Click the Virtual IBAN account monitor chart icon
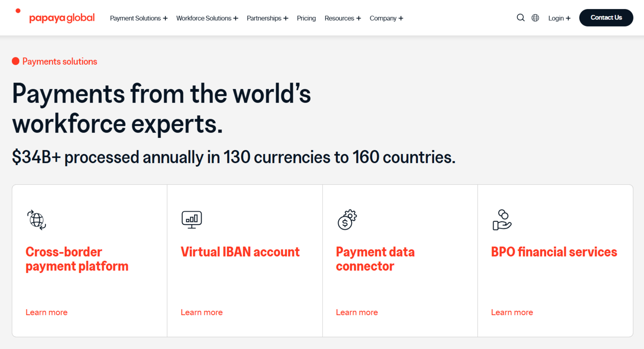 click(191, 219)
